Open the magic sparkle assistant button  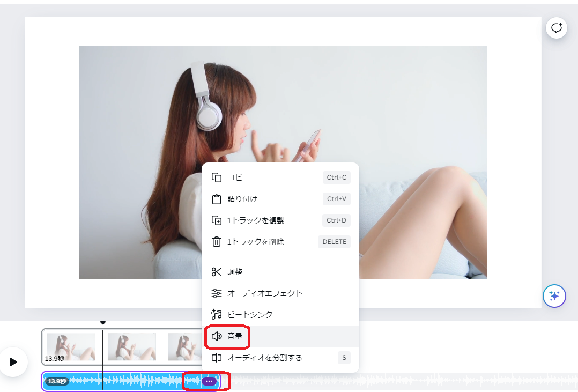point(554,296)
